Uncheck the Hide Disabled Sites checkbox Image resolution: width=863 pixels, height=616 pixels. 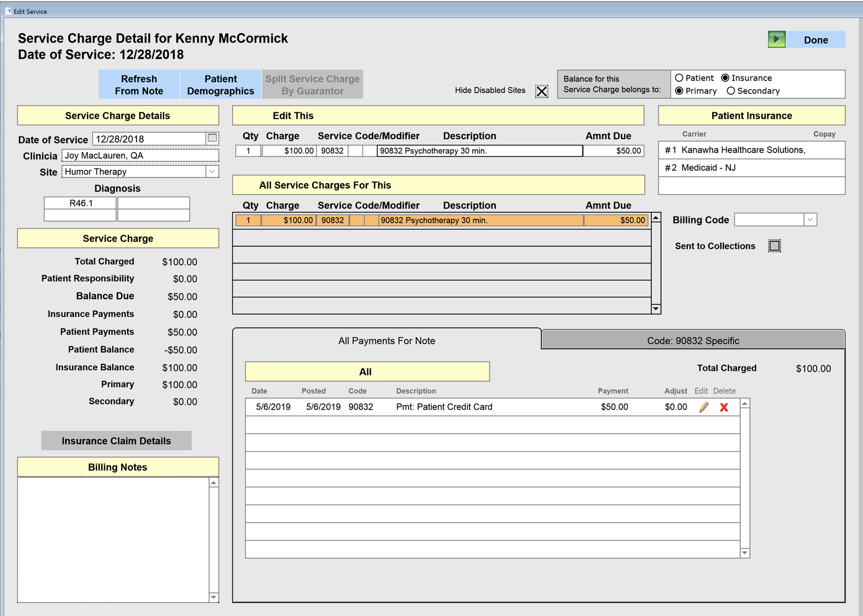pos(541,91)
